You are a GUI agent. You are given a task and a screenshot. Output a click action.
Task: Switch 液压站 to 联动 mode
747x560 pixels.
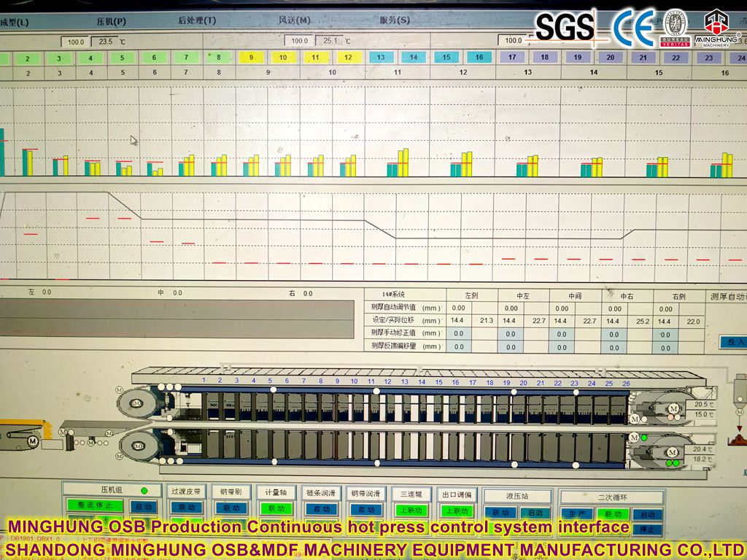(500, 513)
